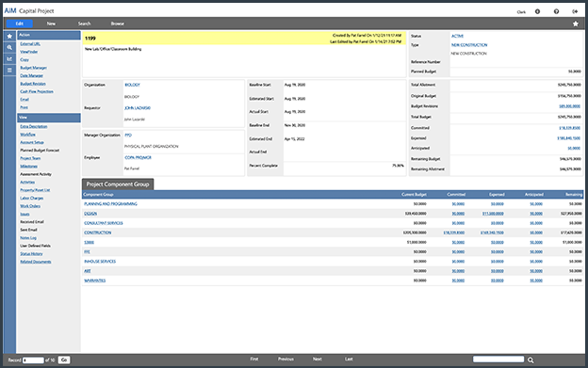The height and width of the screenshot is (368, 588).
Task: Open the magnifier search icon in sidebar
Action: pos(9,48)
